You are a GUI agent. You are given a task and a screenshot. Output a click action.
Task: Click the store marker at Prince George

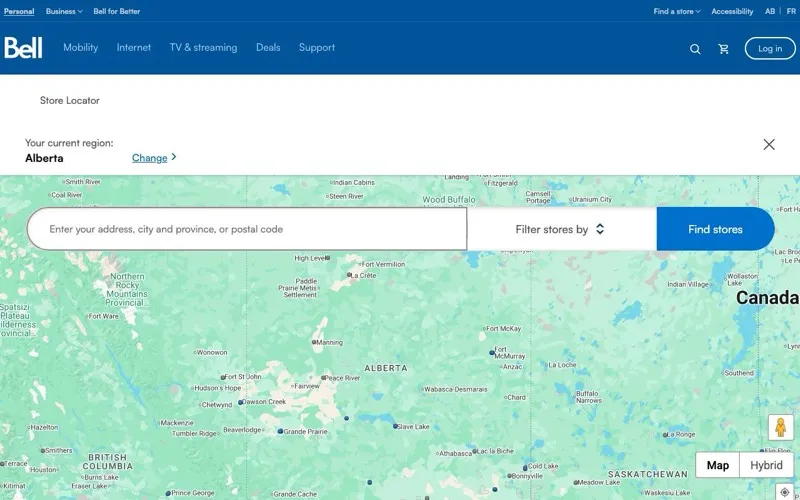(x=168, y=493)
